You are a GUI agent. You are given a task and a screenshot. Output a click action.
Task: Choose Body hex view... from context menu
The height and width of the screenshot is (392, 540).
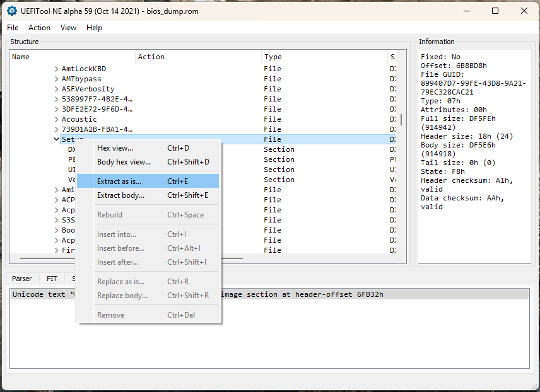pos(148,162)
